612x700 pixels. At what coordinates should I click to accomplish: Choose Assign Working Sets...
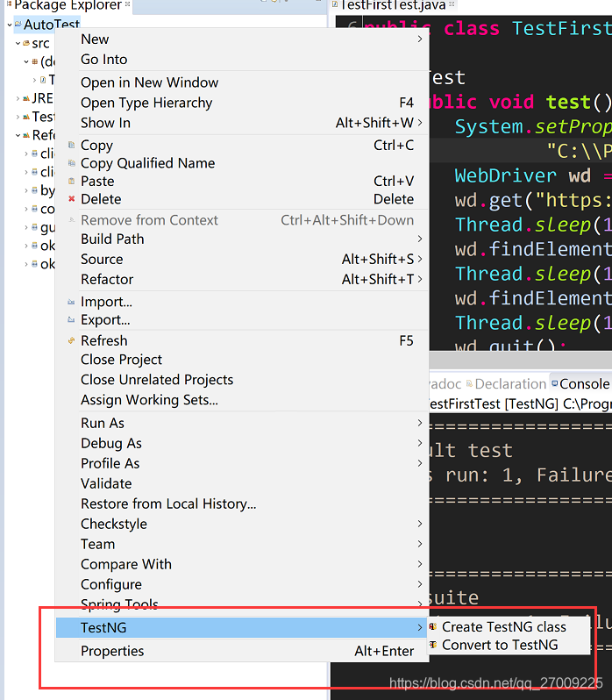point(242,400)
